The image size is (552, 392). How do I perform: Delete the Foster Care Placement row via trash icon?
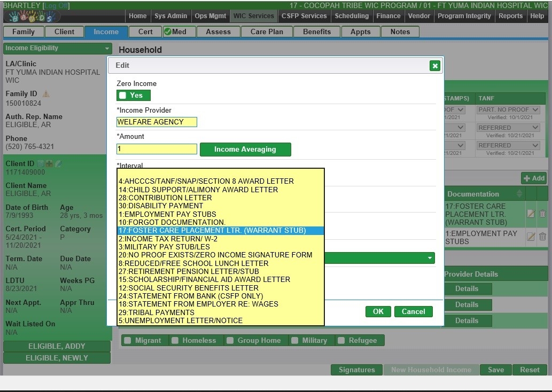click(542, 214)
